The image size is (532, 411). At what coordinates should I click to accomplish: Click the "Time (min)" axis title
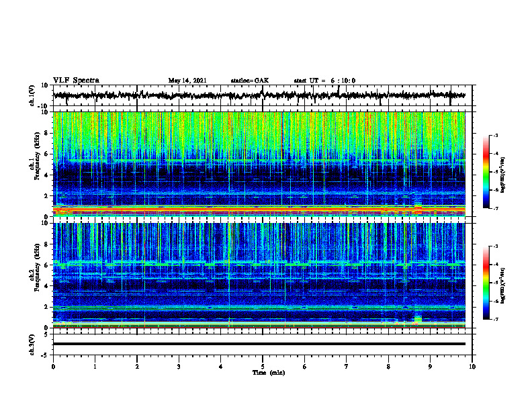click(x=269, y=373)
